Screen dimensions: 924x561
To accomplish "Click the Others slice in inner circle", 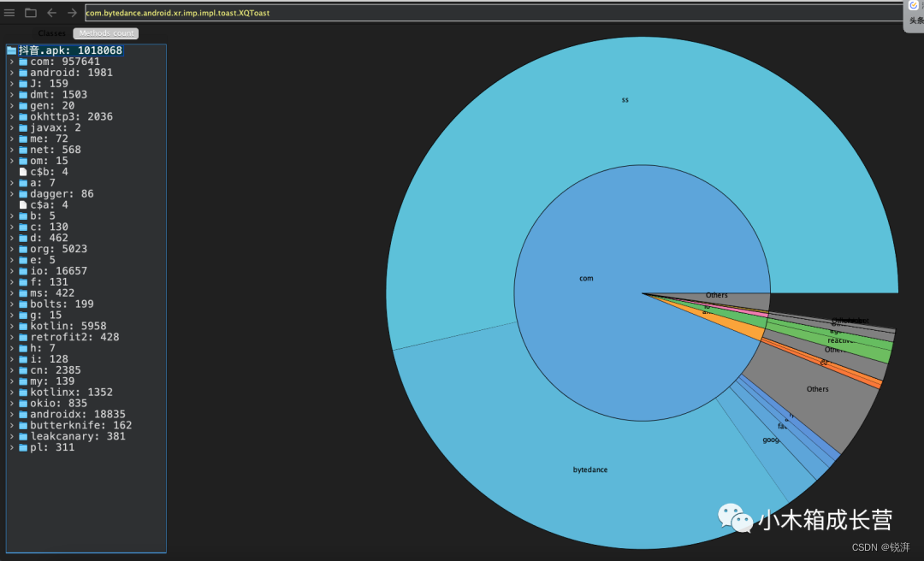I will [717, 295].
